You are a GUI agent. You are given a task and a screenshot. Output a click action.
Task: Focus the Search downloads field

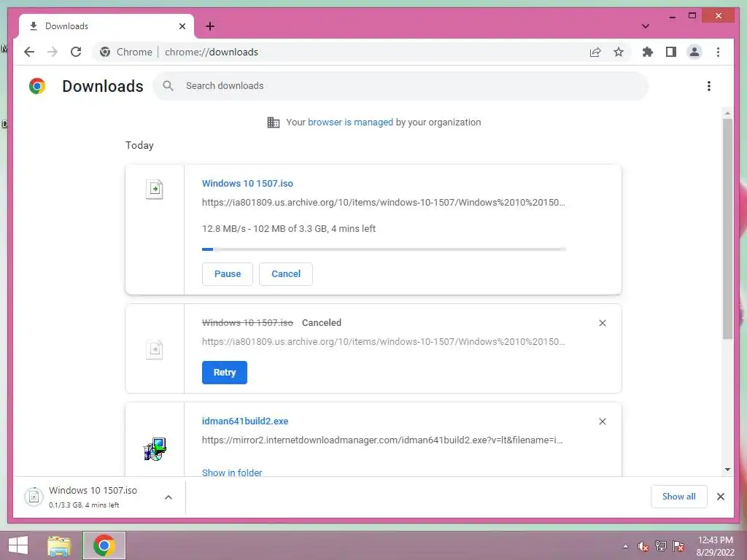tap(400, 86)
